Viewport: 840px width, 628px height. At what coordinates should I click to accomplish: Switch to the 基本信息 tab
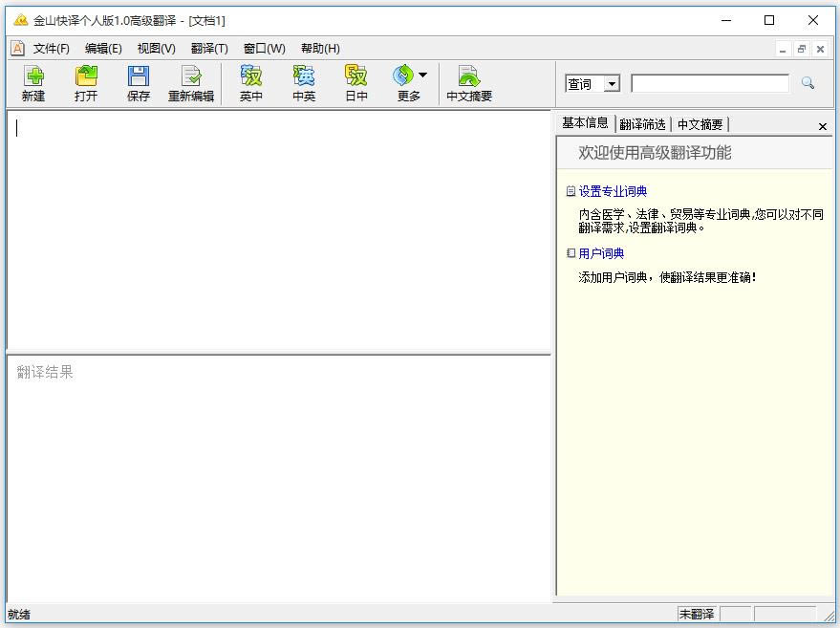[x=585, y=123]
